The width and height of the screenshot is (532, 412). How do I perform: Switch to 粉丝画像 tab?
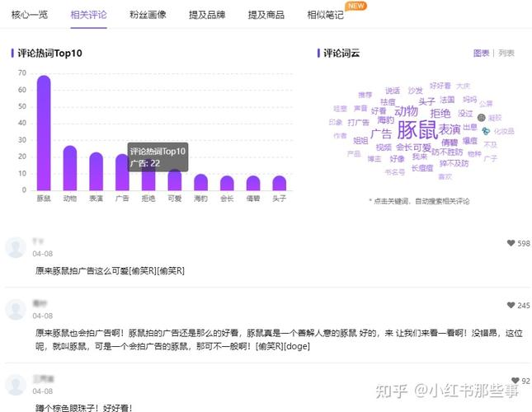coord(148,15)
